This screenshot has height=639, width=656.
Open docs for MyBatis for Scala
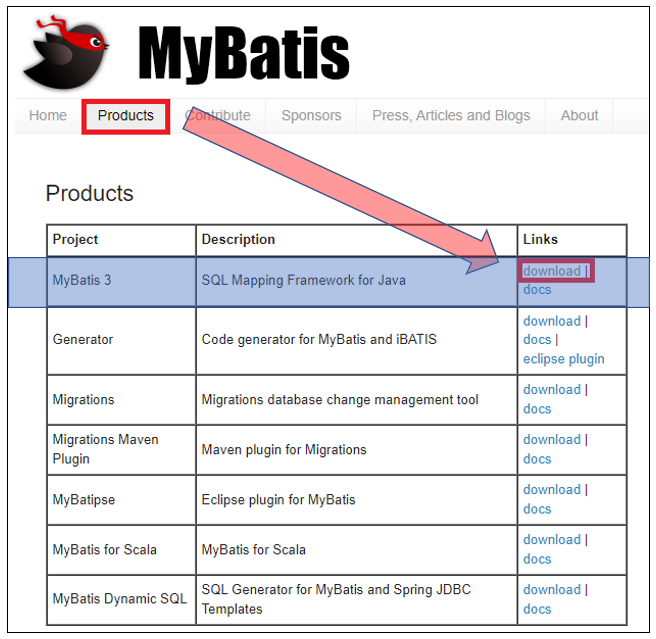coord(537,559)
